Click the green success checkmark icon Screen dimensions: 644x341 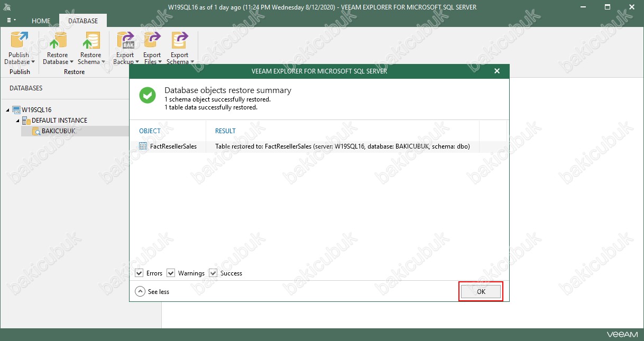(148, 95)
